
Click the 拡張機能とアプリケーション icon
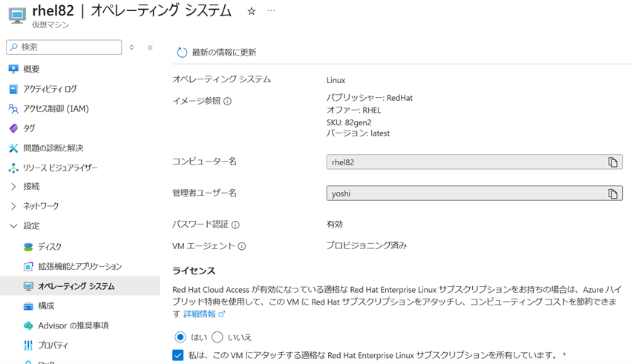point(28,266)
